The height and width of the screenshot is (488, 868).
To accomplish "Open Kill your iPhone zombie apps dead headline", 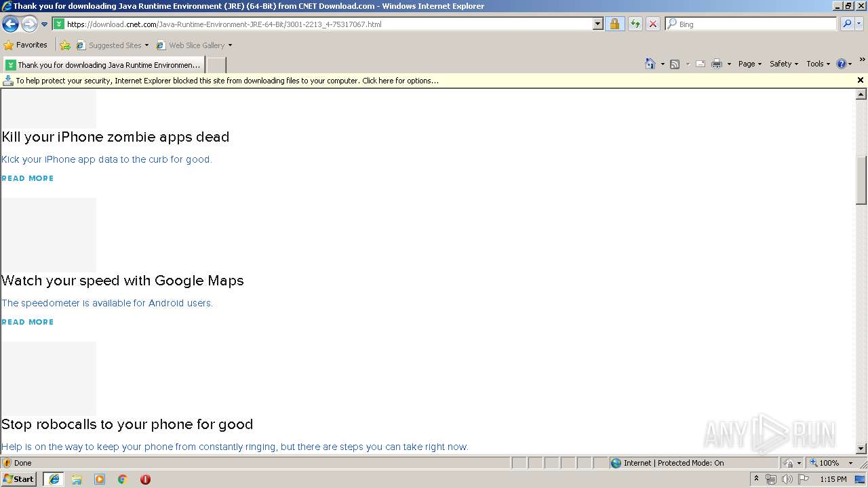I will [x=115, y=137].
